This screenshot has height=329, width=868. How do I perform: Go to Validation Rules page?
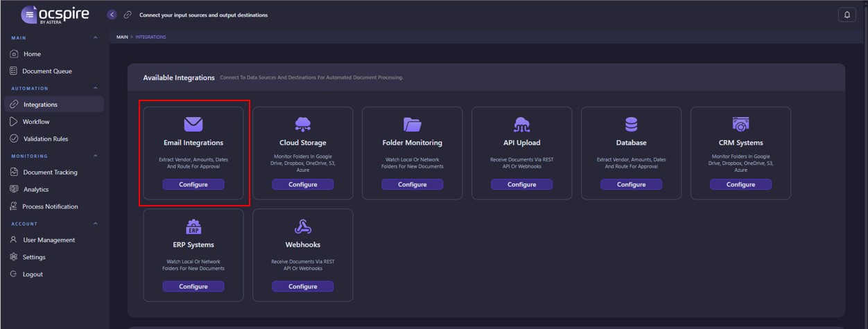46,139
